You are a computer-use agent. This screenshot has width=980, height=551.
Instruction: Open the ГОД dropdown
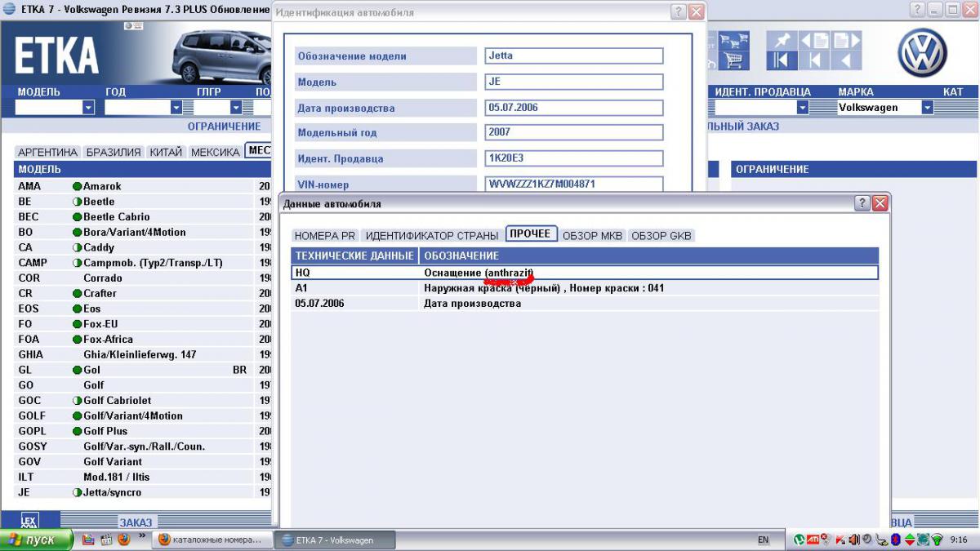coord(176,108)
